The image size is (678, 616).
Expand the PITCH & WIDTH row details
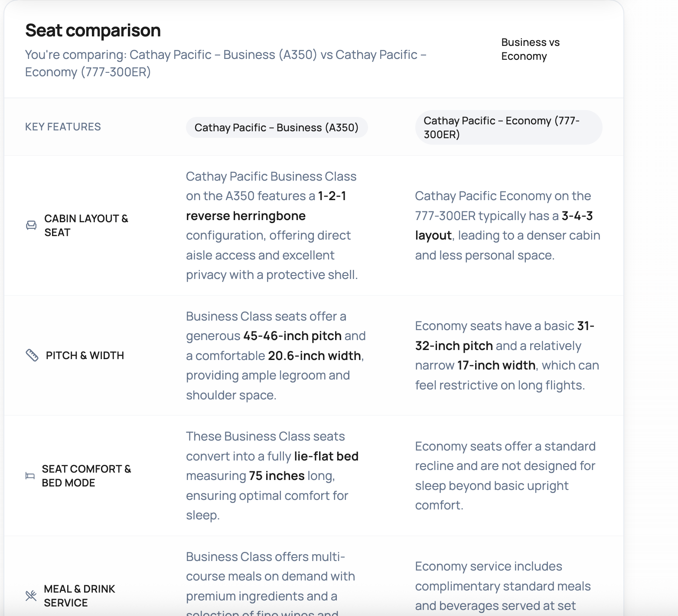pos(85,355)
